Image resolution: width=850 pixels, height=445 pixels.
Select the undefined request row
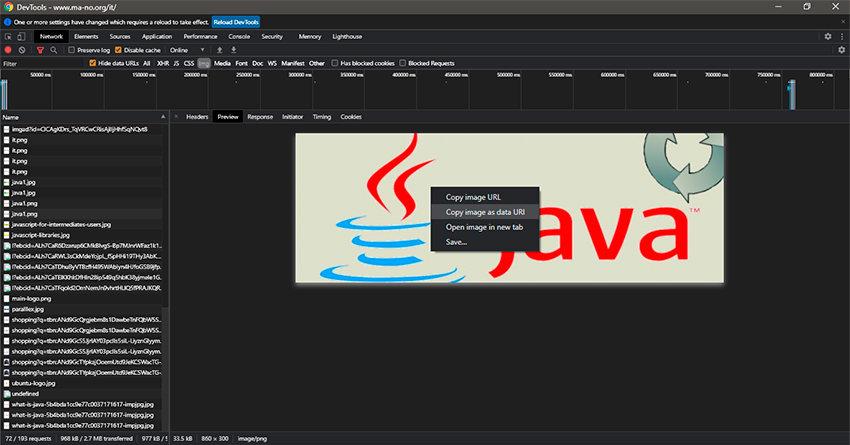tap(81, 394)
